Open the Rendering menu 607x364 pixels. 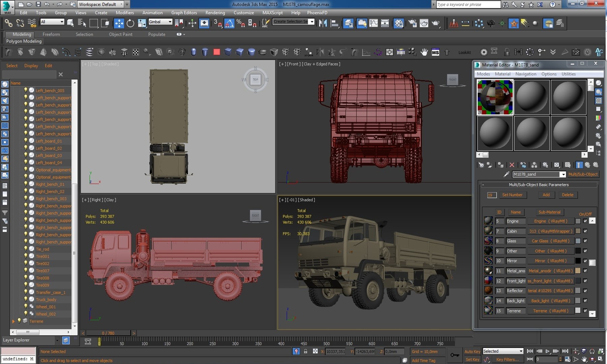pos(215,12)
